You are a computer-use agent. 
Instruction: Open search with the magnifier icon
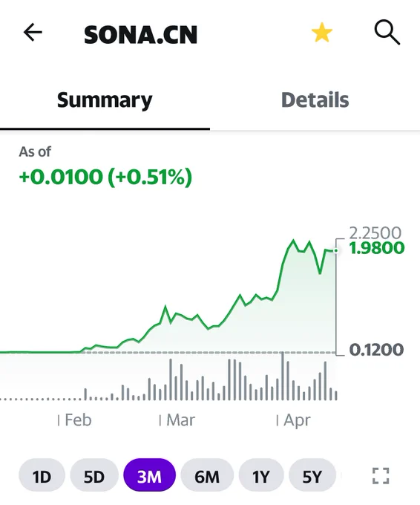tap(387, 33)
